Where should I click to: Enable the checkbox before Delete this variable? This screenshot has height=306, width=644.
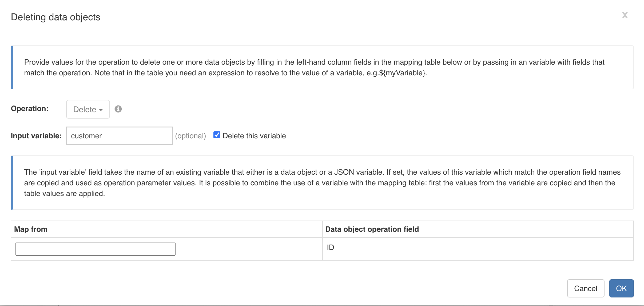tap(217, 135)
